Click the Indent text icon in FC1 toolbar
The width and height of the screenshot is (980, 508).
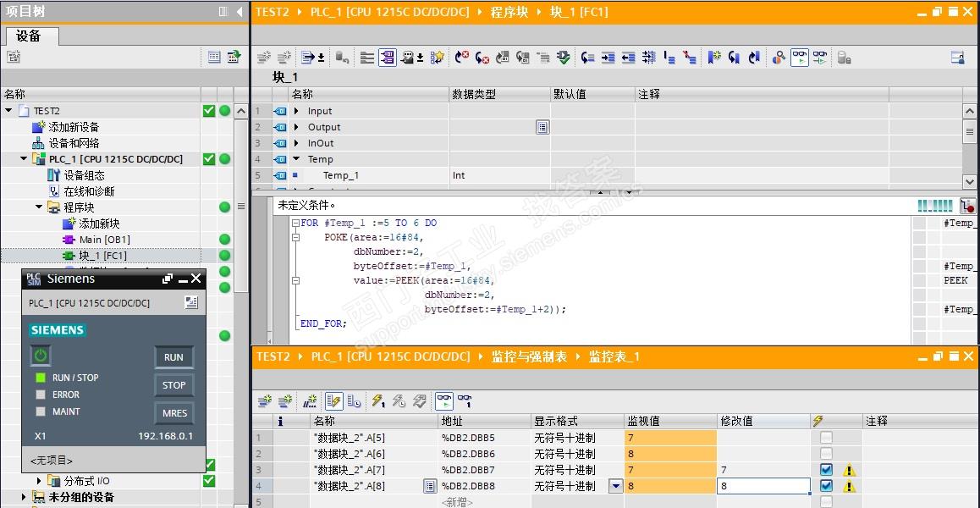tap(608, 58)
